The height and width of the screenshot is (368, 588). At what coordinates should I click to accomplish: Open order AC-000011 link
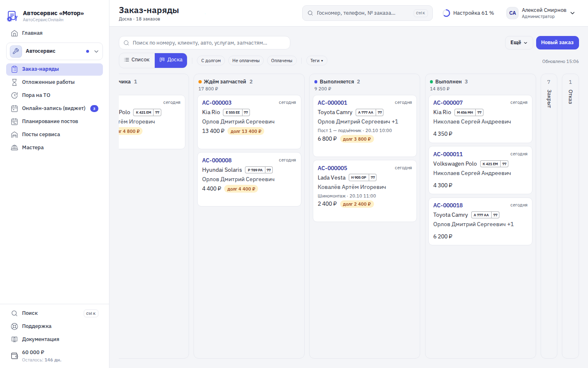tap(448, 154)
